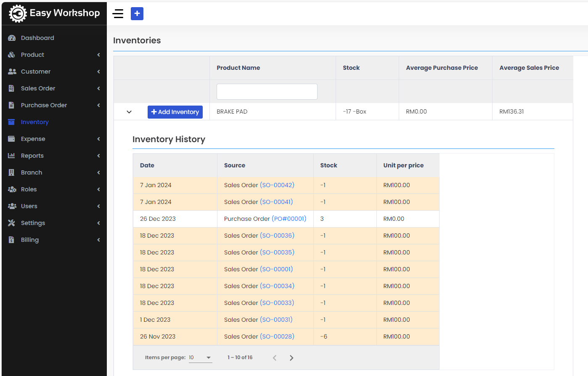Toggle the hamburger sidebar menu icon

[118, 13]
